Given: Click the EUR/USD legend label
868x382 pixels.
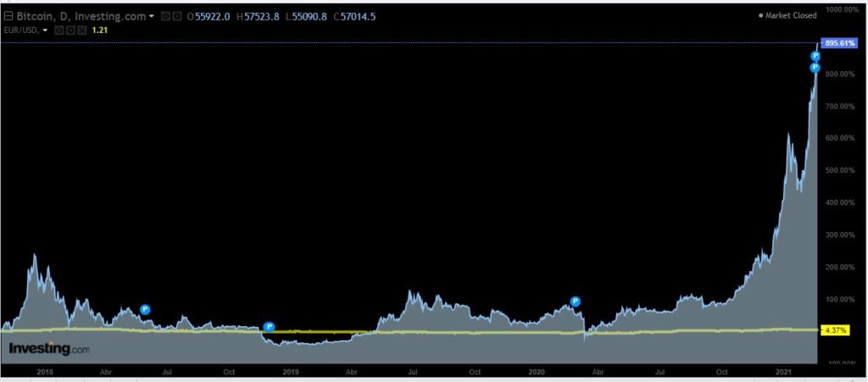Looking at the screenshot, I should (x=21, y=30).
